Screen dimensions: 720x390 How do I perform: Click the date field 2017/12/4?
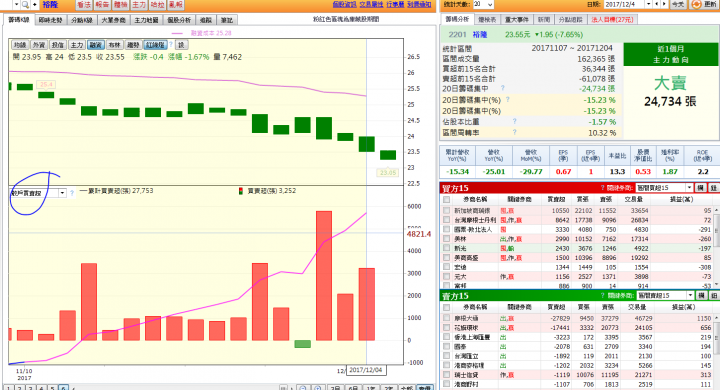point(625,4)
